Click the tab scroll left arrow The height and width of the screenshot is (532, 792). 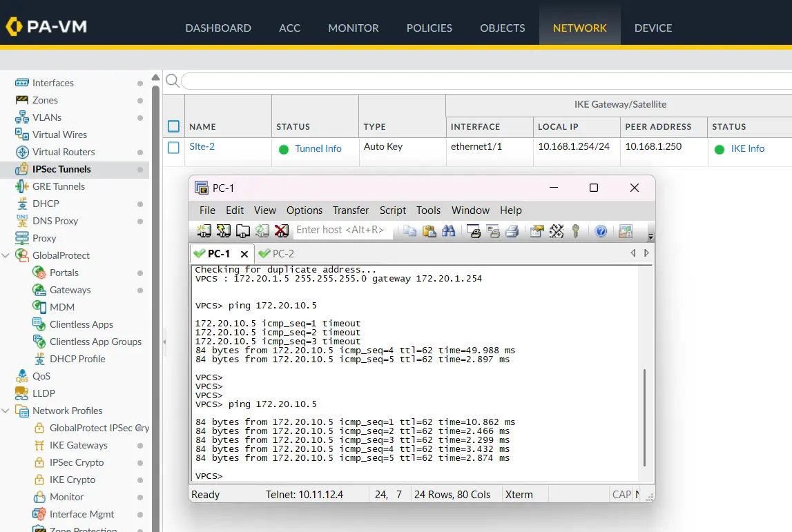633,253
